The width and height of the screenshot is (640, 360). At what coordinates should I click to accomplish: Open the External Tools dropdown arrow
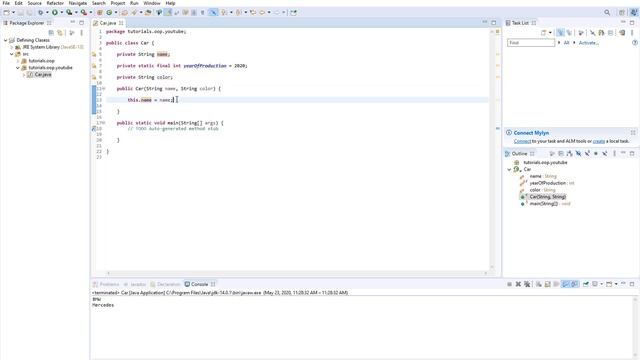[91, 13]
